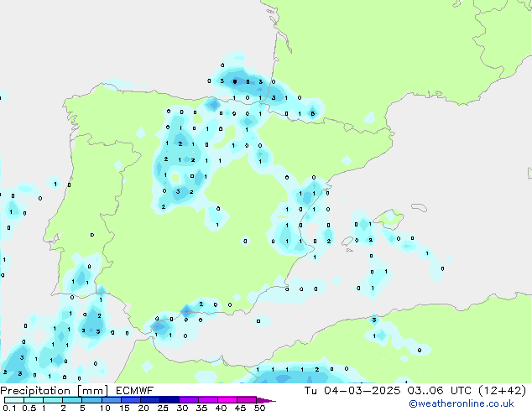Image resolution: width=532 pixels, height=411 pixels.
Task: Click the "15" legend scale label
Action: (x=124, y=408)
